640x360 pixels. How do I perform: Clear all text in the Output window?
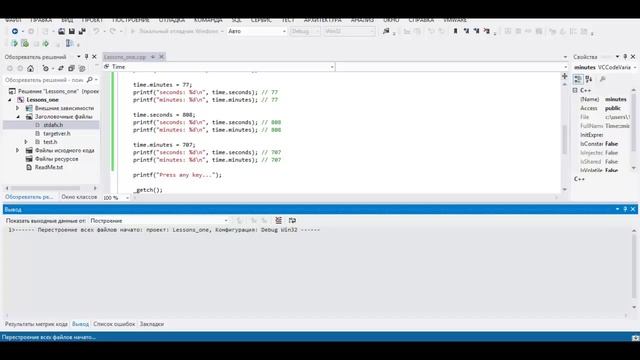click(x=278, y=220)
